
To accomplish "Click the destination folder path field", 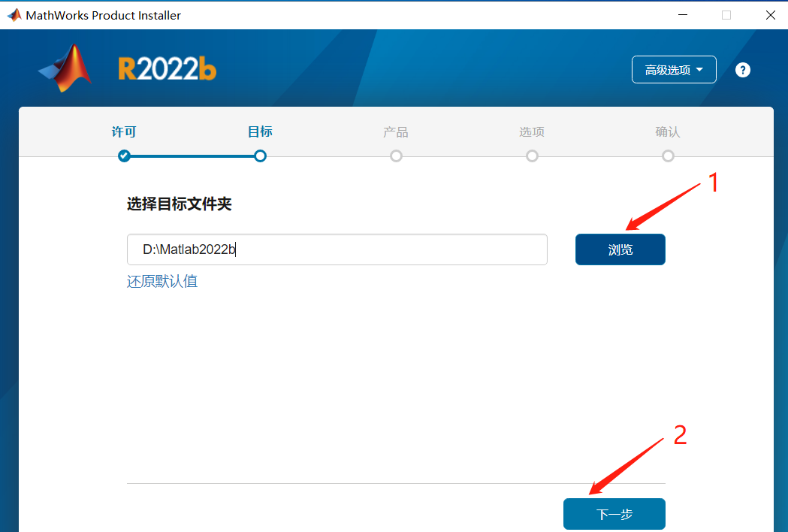I will click(x=337, y=249).
